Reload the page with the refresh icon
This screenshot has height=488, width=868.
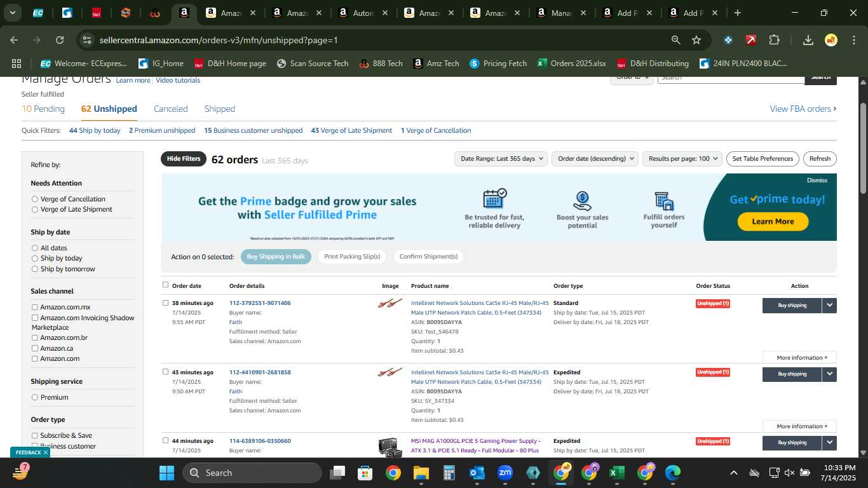tap(60, 40)
